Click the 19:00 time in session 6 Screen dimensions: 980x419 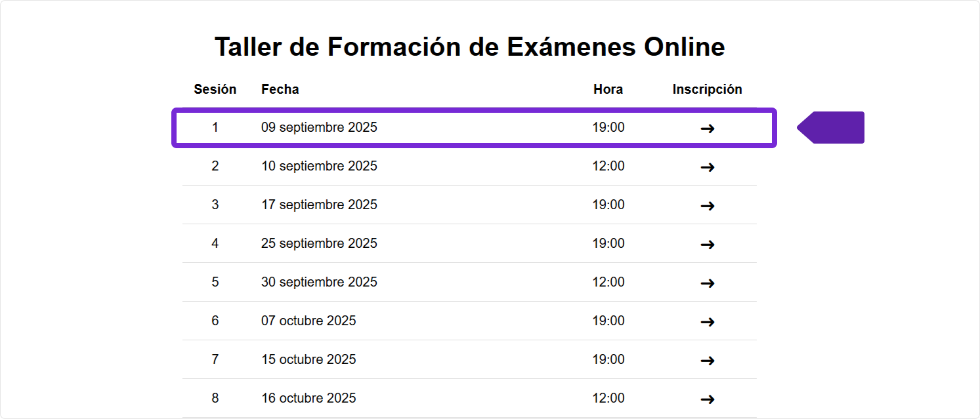pyautogui.click(x=608, y=321)
